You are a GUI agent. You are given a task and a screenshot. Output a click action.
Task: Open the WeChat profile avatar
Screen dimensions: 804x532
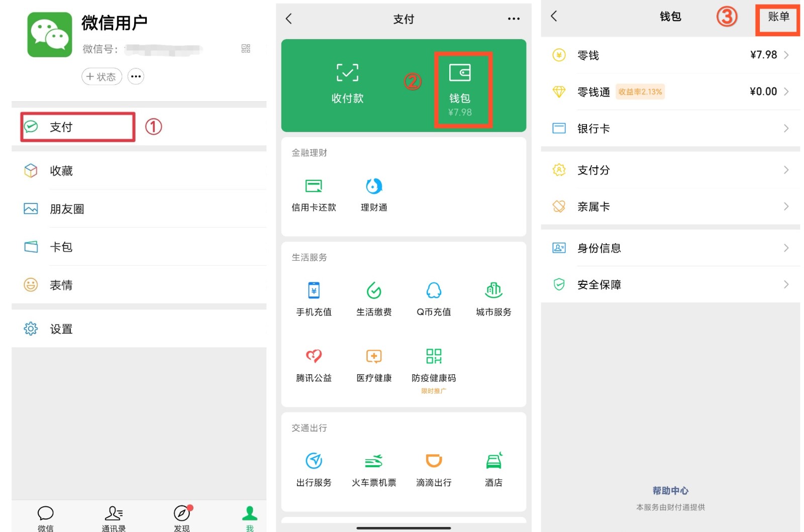[49, 35]
